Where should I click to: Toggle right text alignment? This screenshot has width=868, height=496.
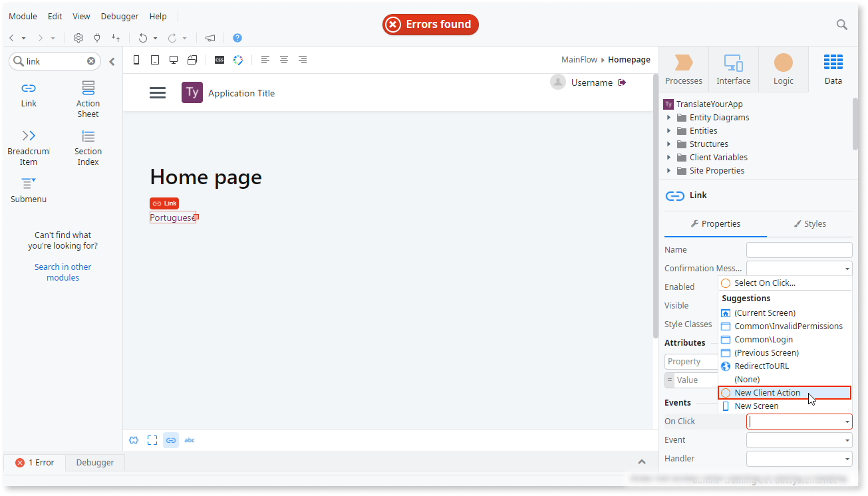[303, 60]
